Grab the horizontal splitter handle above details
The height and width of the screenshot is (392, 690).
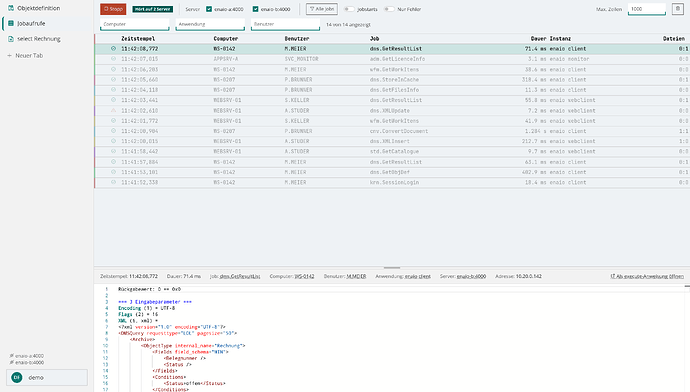point(392,267)
